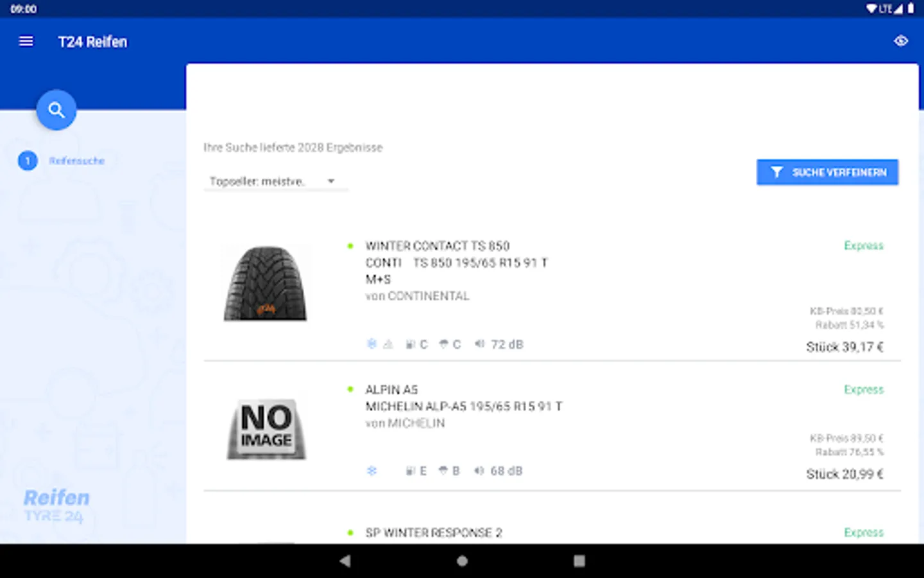Viewport: 924px width, 578px height.
Task: Open the Winter Contact TS 850 tyre thumbnail
Action: (266, 283)
